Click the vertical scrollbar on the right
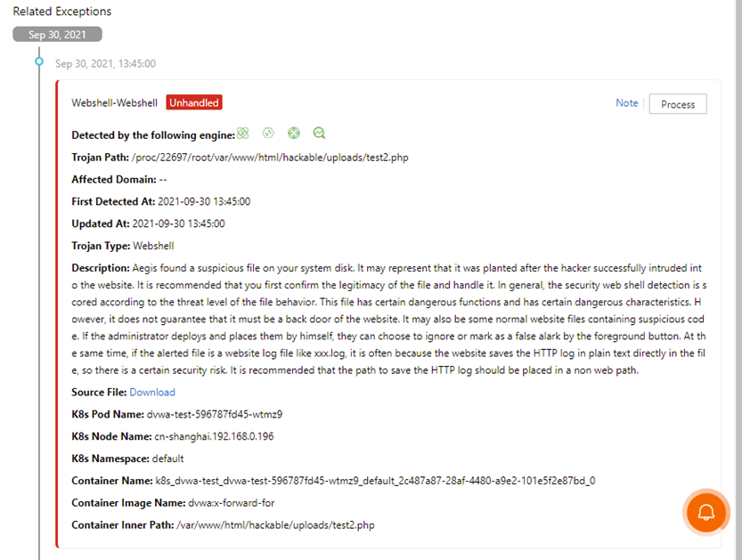This screenshot has width=742, height=560. 738,280
